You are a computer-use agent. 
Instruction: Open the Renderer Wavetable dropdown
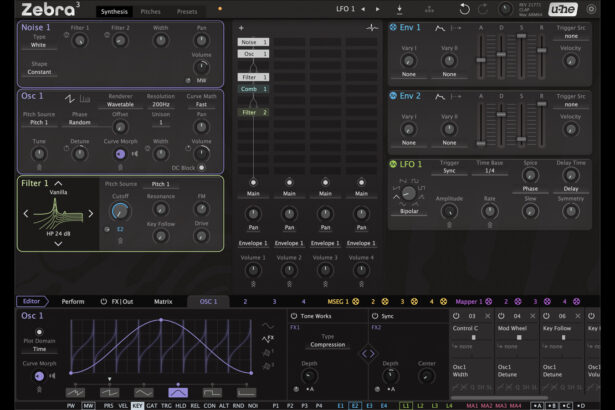click(120, 105)
